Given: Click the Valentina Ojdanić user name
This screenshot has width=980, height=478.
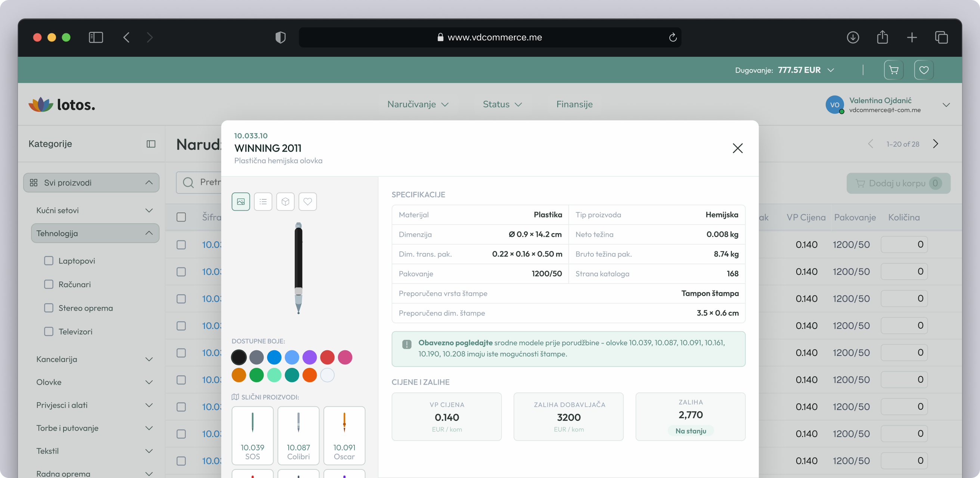Looking at the screenshot, I should [880, 100].
